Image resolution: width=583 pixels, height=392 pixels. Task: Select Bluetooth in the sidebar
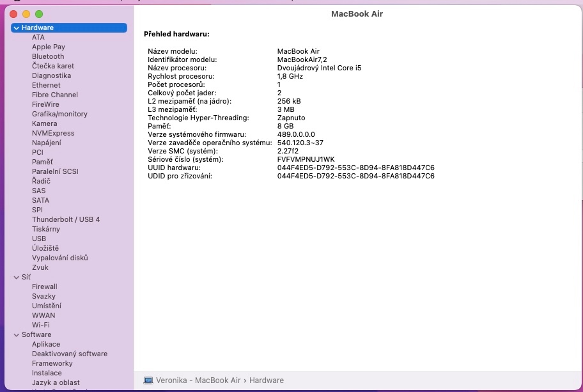pos(48,56)
